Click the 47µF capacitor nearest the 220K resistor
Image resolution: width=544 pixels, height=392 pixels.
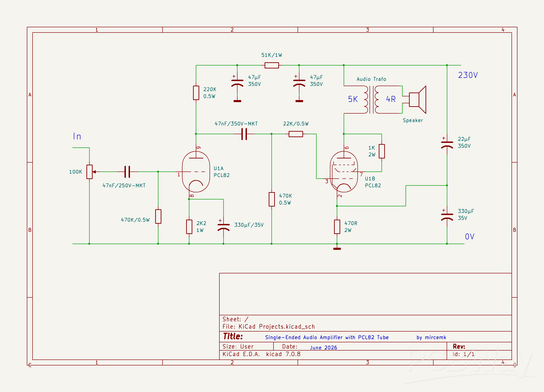237,83
